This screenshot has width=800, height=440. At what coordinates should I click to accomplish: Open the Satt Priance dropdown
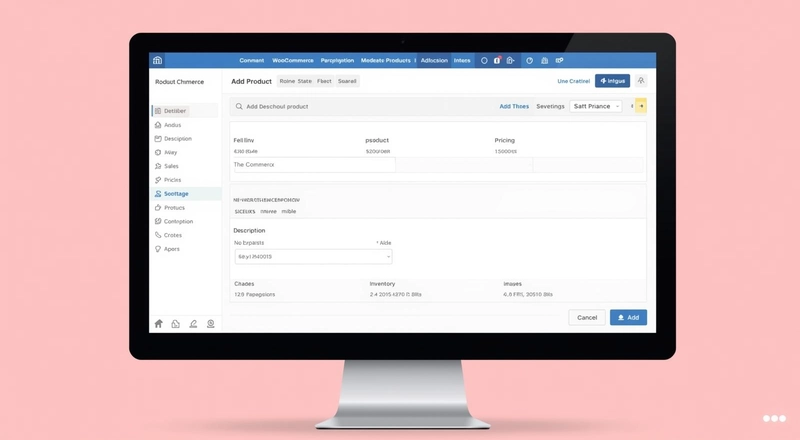pos(595,106)
